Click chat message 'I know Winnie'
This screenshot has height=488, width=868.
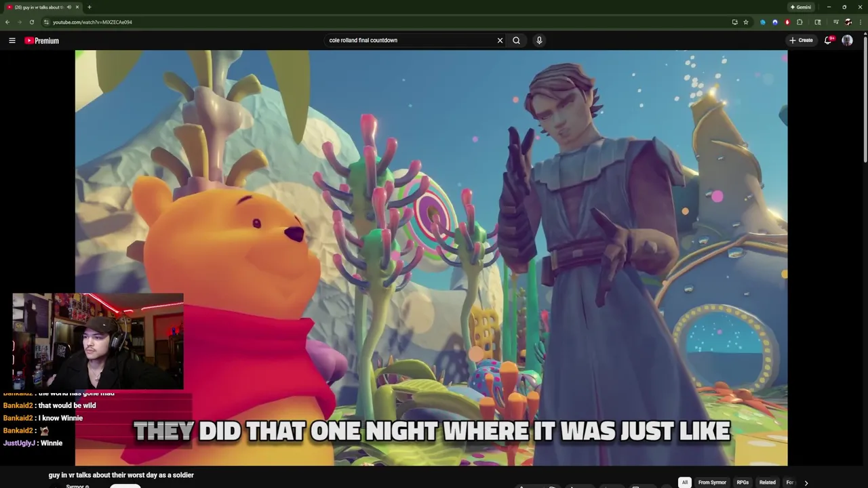point(60,418)
